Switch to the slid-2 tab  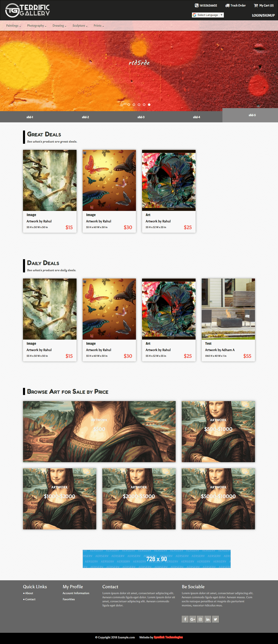click(x=85, y=117)
